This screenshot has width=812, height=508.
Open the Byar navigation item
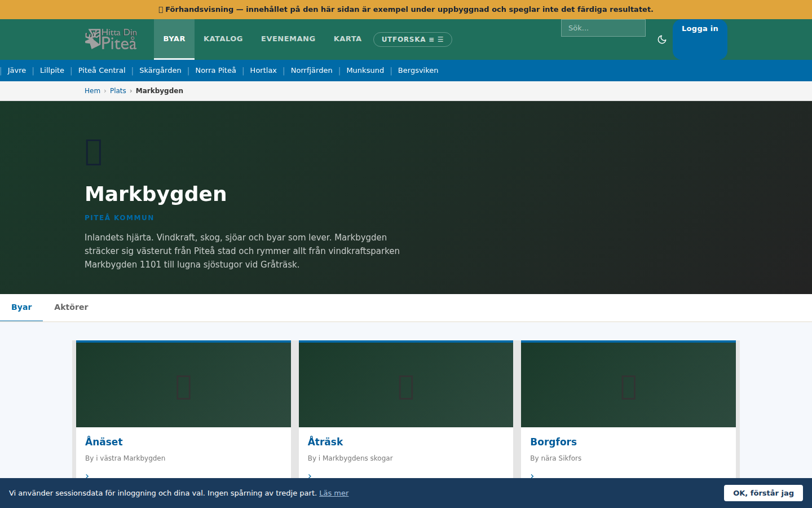tap(174, 39)
